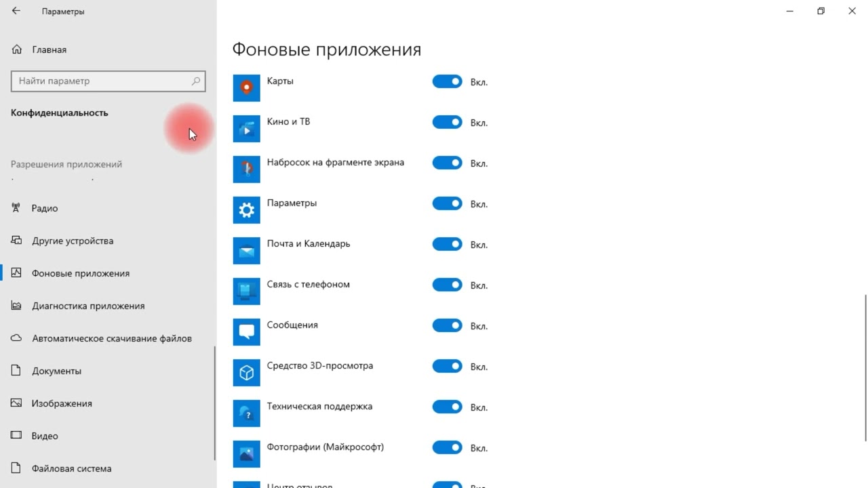Click the Почта и Календарь label
Viewport: 868px width, 488px height.
pos(309,243)
